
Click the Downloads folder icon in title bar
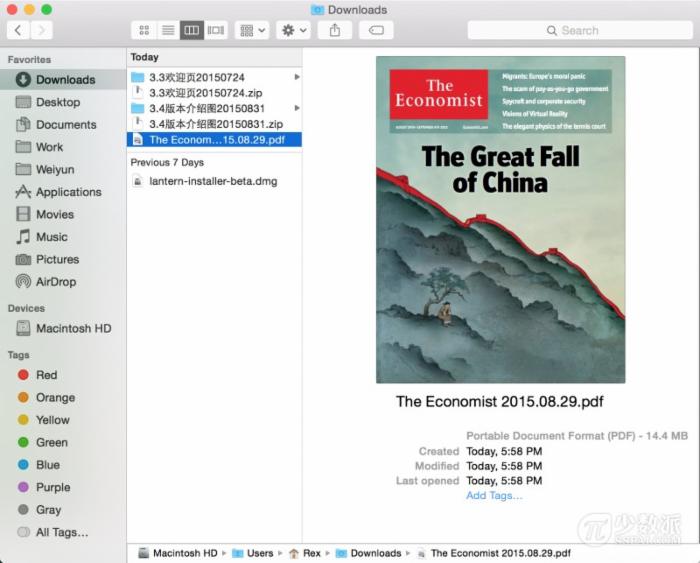[x=317, y=10]
